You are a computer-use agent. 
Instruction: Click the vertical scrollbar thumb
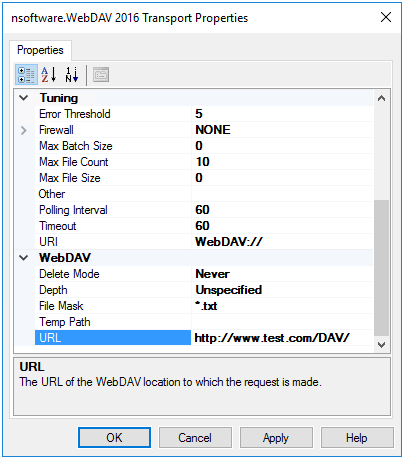tap(382, 268)
